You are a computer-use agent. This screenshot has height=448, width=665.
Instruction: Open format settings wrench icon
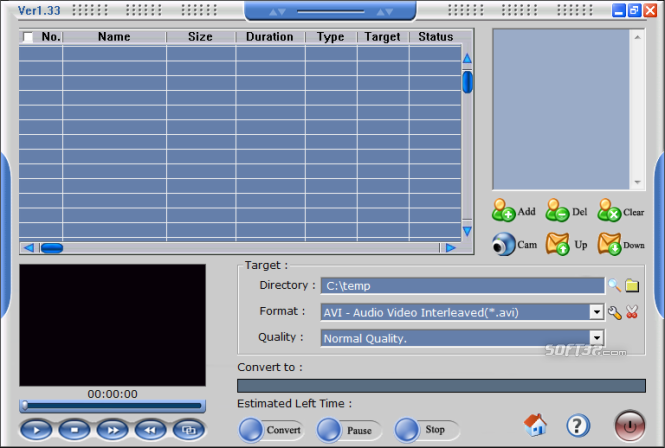click(x=615, y=313)
